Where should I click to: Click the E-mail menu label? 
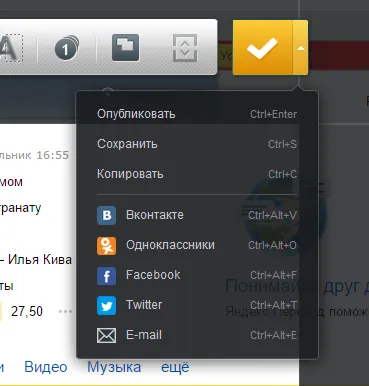point(144,335)
